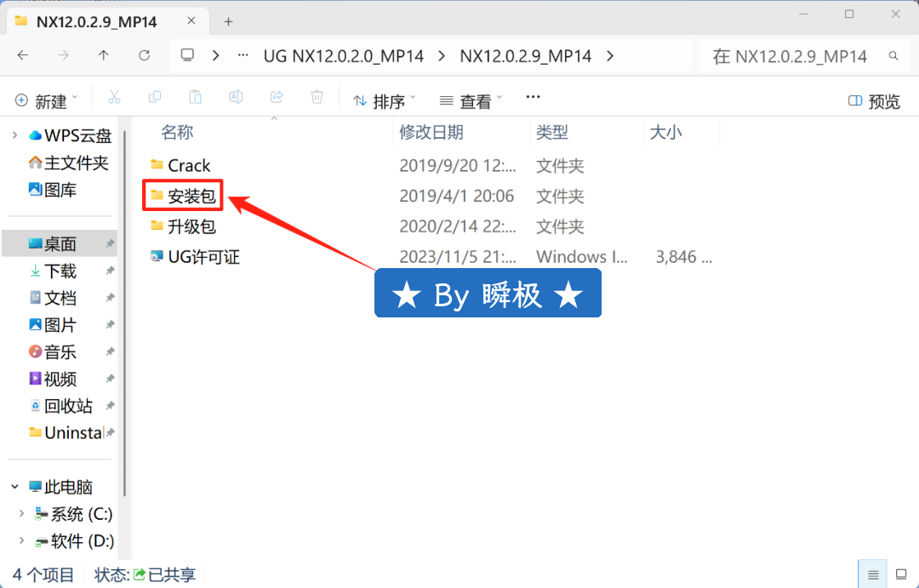Click UG NX12.0.2.0_MP14 in the address breadcrumb

pos(342,56)
